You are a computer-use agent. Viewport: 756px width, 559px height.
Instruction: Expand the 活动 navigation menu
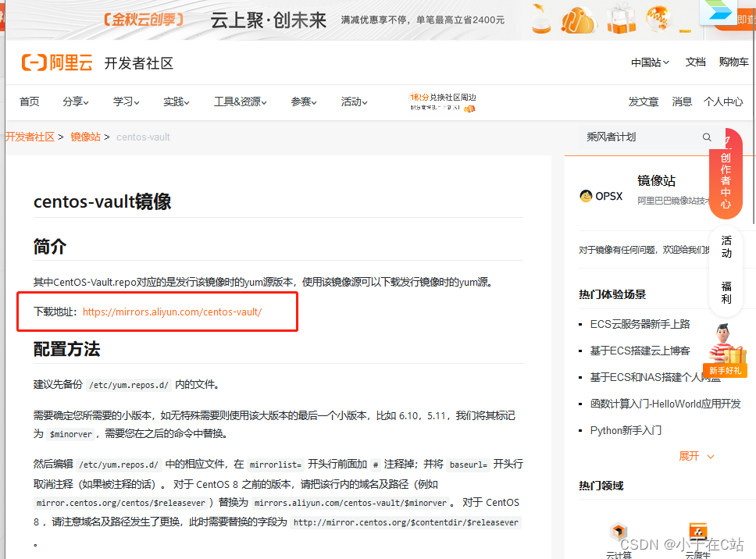(355, 101)
